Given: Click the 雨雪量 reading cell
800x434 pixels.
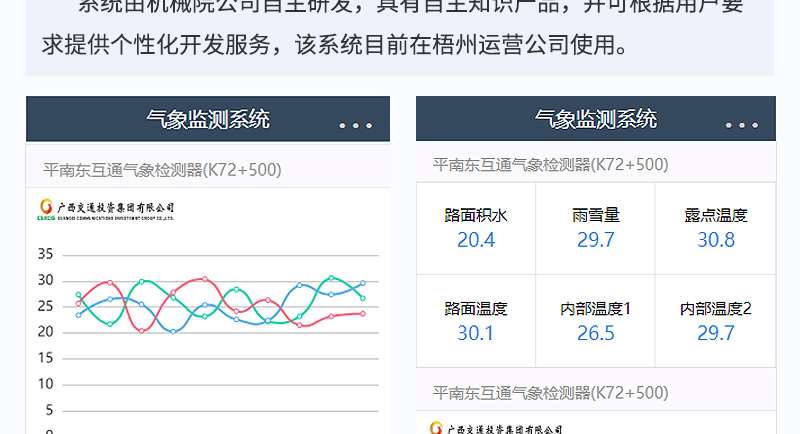Looking at the screenshot, I should 595,229.
